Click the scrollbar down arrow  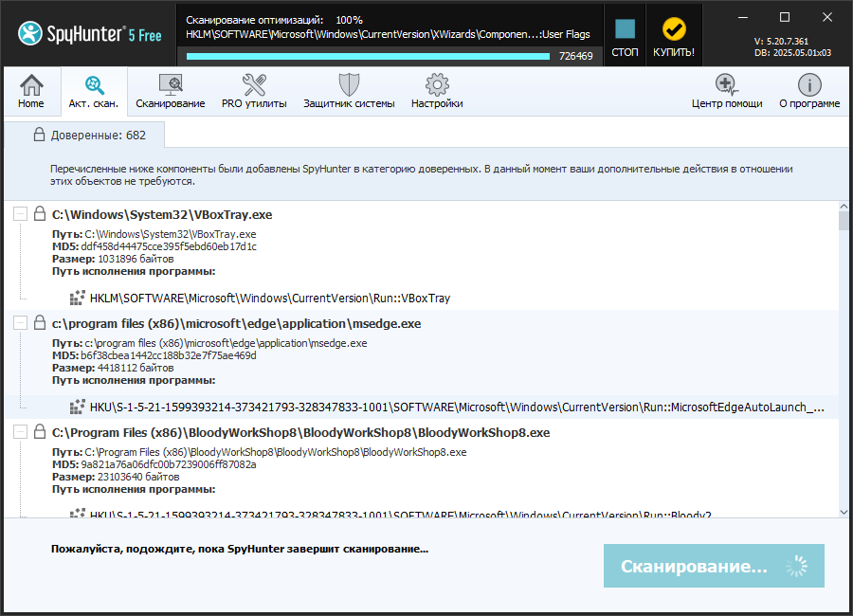coord(844,512)
